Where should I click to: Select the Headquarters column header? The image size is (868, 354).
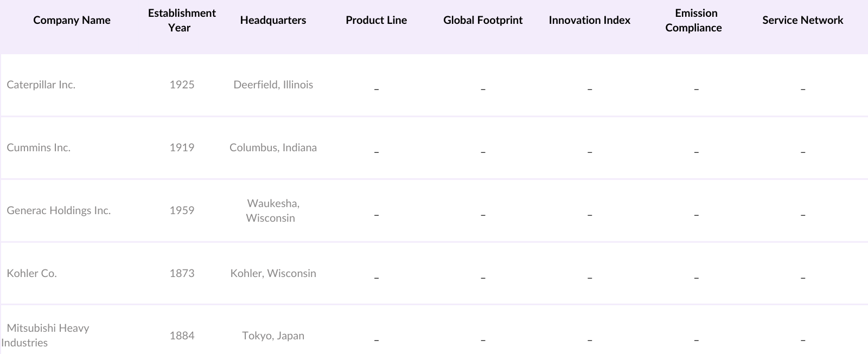(x=273, y=21)
